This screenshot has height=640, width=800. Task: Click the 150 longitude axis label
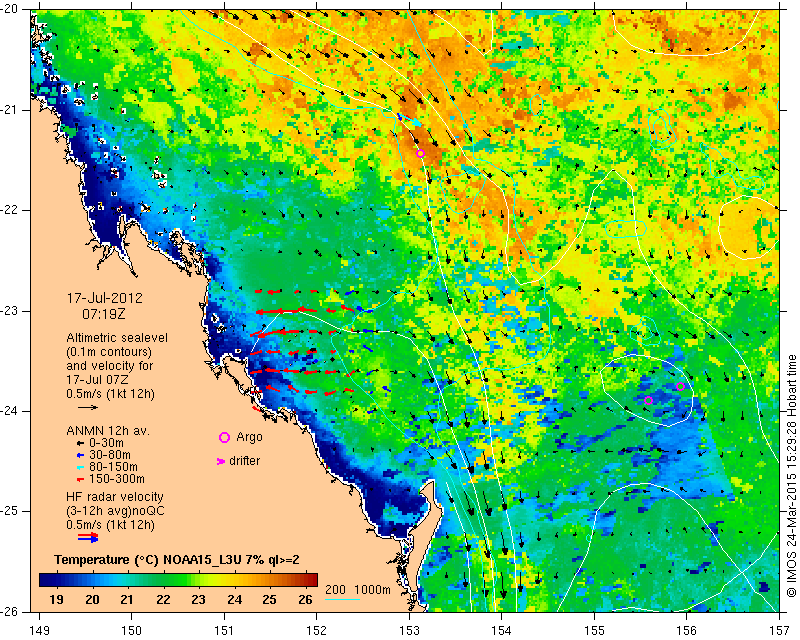[132, 631]
